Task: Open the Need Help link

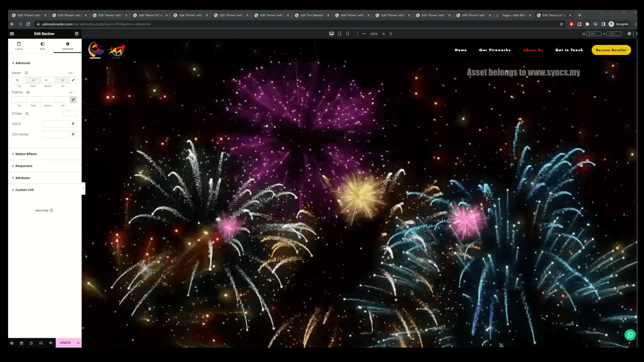Action: (44, 210)
